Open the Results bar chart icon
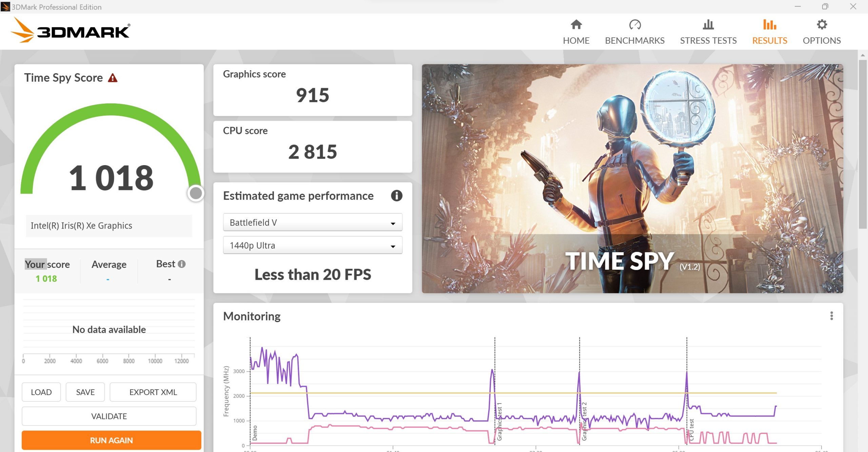Screen dimensions: 868x452 [770, 24]
